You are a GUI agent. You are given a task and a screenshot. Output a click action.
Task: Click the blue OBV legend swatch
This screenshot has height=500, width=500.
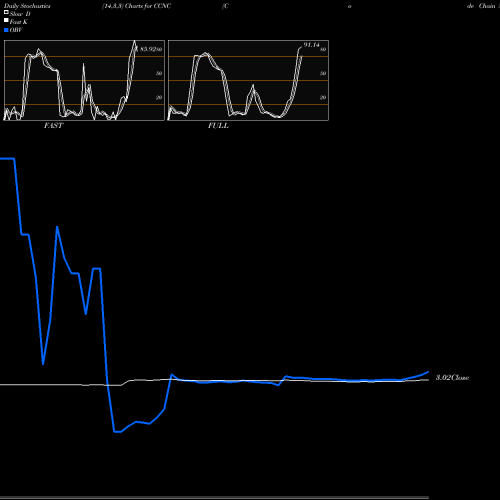[x=6, y=30]
